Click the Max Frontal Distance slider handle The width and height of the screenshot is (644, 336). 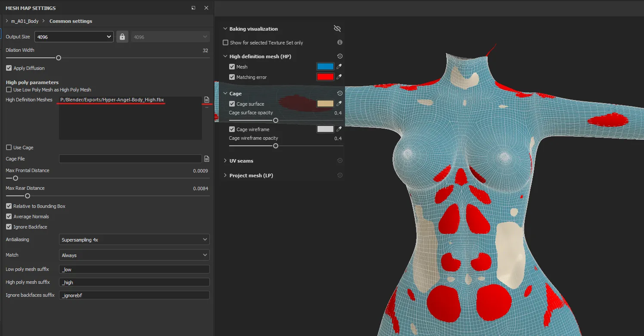(x=16, y=178)
